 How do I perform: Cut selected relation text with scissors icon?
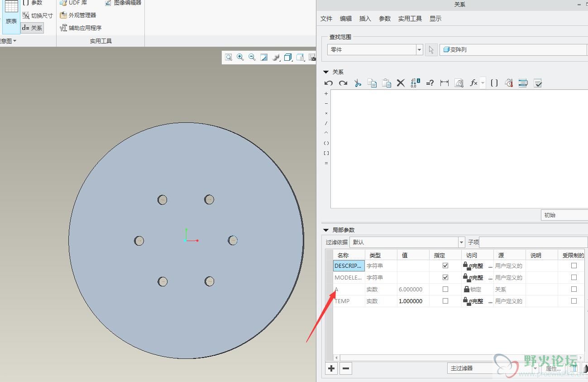(358, 83)
